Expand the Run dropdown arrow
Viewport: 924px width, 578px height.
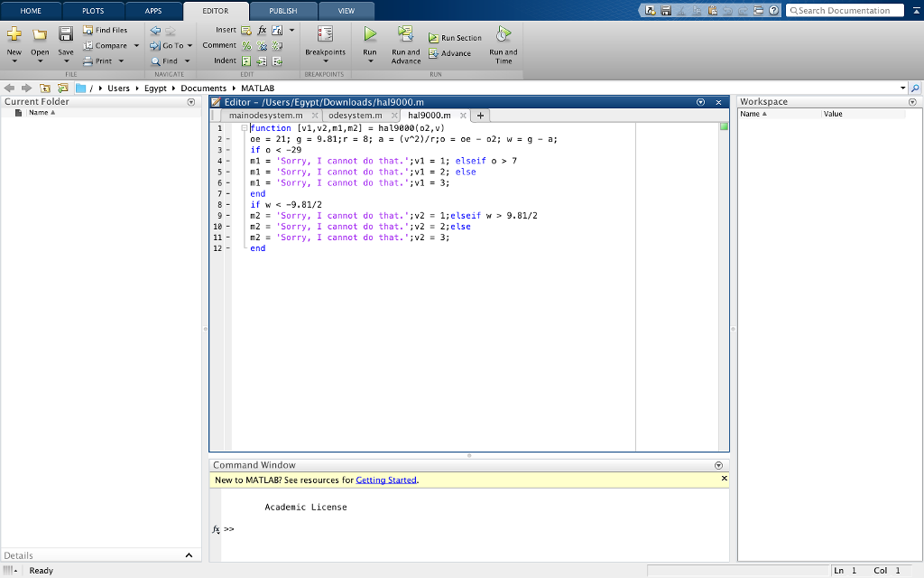pyautogui.click(x=369, y=61)
